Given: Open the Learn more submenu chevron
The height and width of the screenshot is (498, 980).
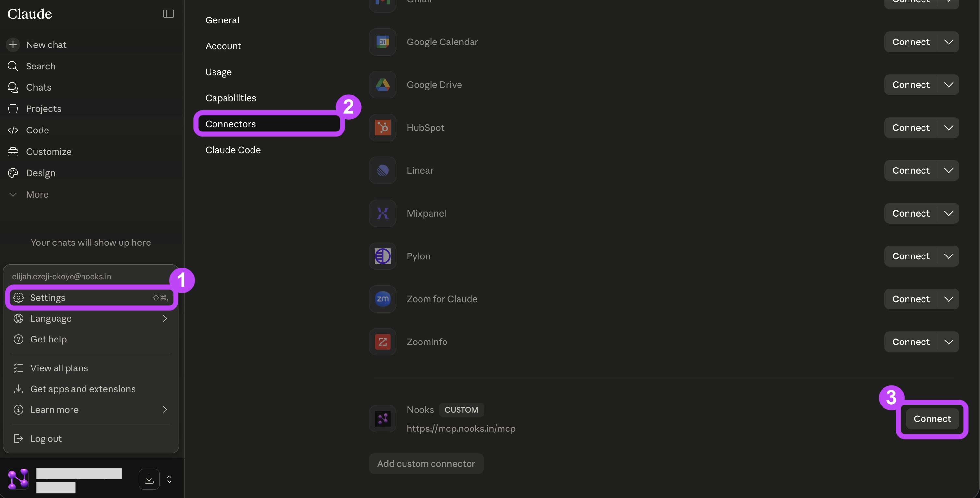Looking at the screenshot, I should point(165,409).
